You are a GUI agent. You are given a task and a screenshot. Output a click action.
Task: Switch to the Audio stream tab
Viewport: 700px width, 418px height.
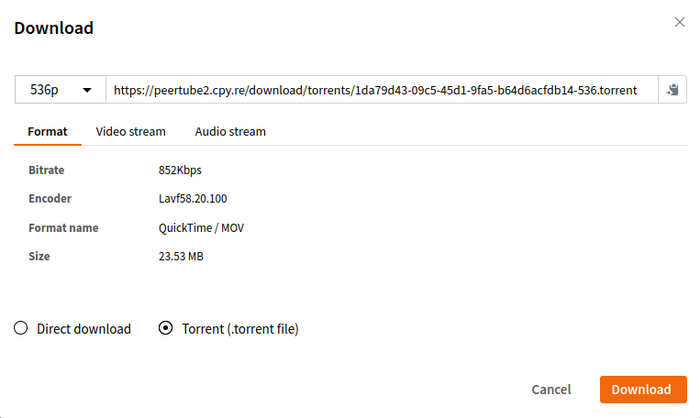coord(230,131)
